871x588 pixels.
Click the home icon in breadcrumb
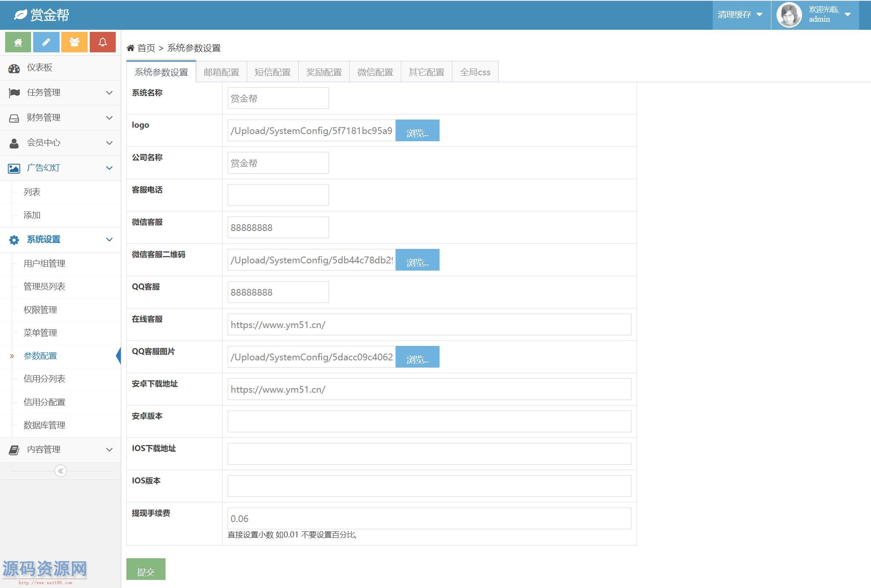click(131, 48)
